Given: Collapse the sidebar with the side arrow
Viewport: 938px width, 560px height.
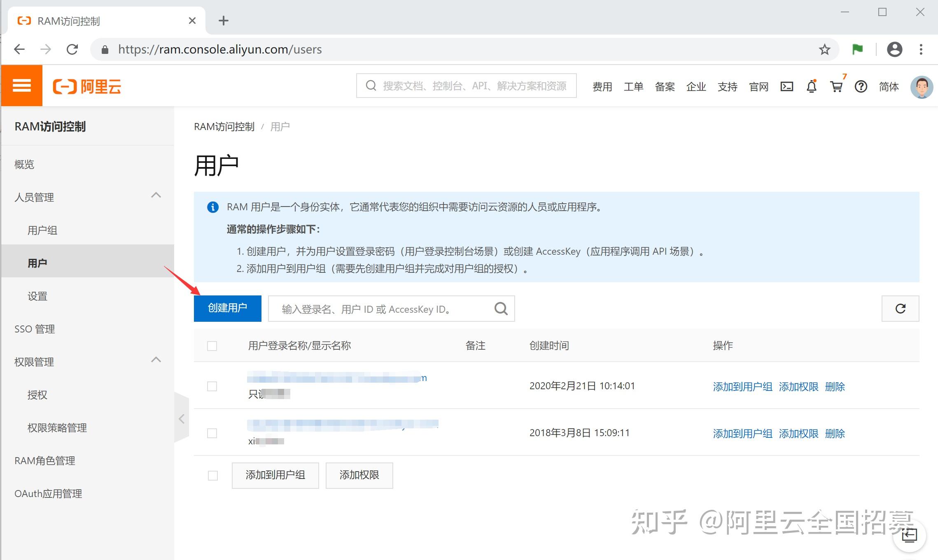Looking at the screenshot, I should [182, 419].
